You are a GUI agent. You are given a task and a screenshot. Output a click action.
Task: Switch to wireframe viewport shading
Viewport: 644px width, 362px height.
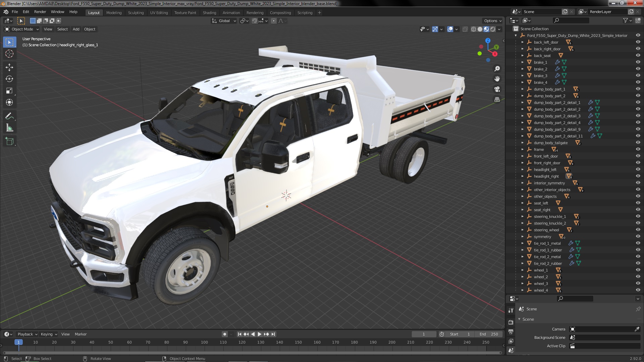point(474,29)
